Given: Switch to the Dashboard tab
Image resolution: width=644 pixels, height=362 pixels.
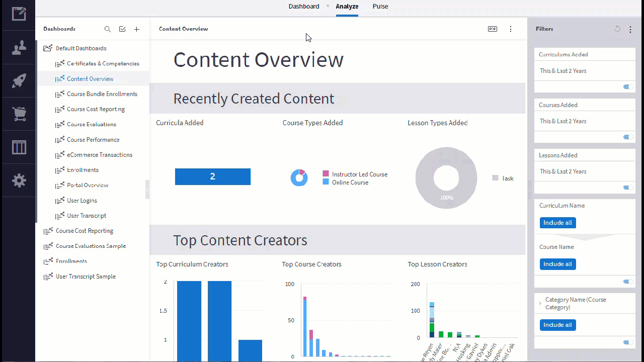Looking at the screenshot, I should coord(304,7).
